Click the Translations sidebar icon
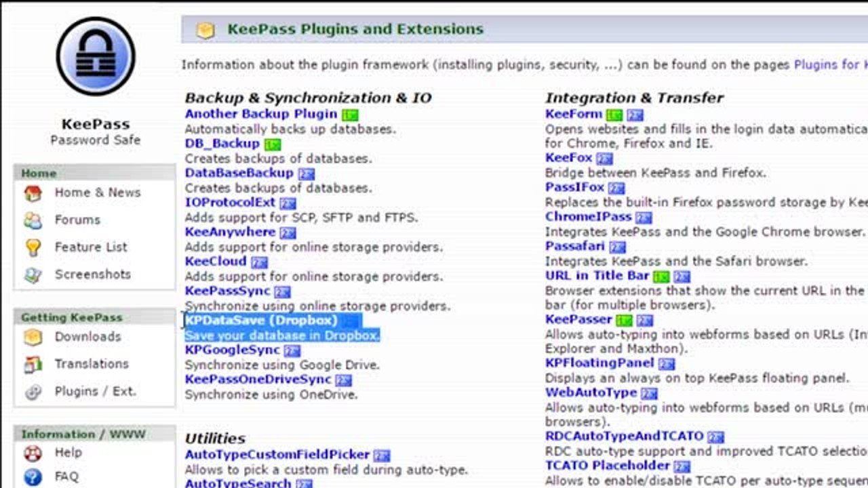 (33, 364)
